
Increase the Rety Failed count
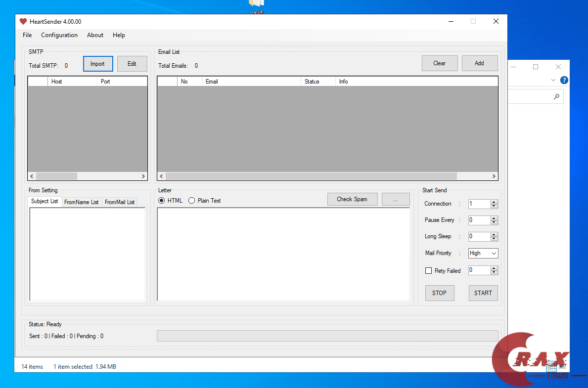pyautogui.click(x=494, y=268)
